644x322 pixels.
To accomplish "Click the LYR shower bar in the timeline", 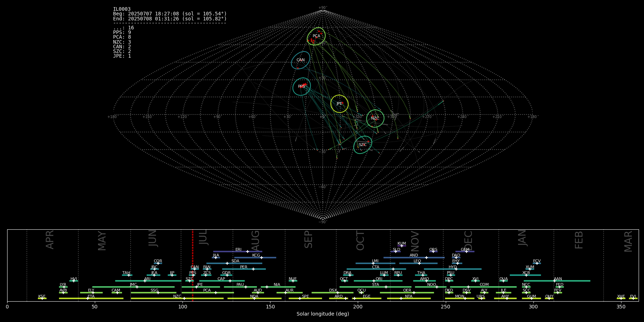I will coord(63,287).
